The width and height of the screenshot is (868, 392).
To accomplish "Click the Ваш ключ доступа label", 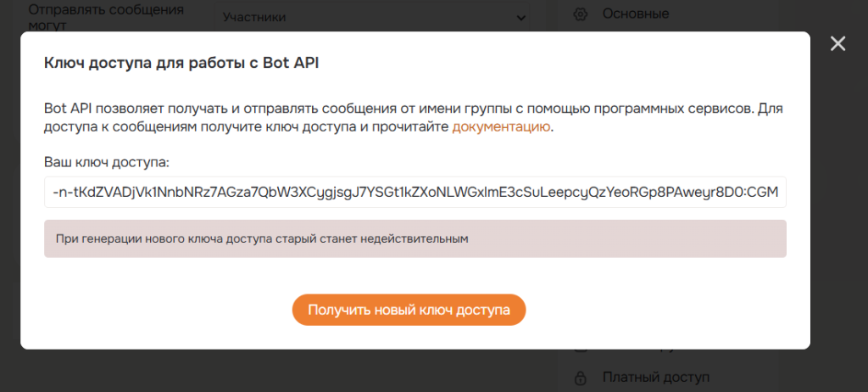I will [x=107, y=161].
